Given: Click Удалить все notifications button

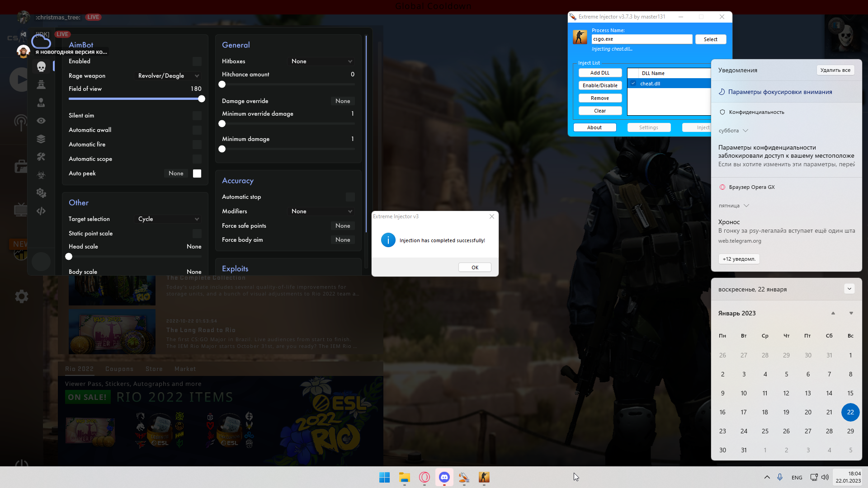Looking at the screenshot, I should [x=835, y=70].
